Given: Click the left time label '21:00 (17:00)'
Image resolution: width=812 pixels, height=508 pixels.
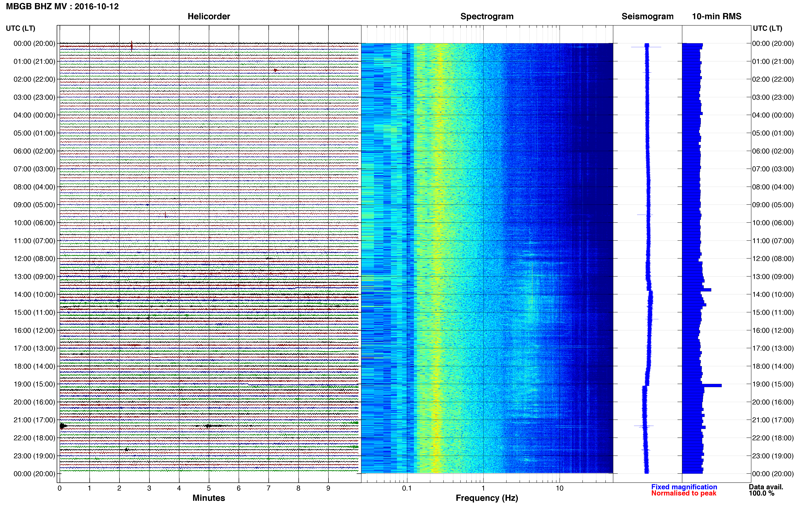Looking at the screenshot, I should coord(34,420).
